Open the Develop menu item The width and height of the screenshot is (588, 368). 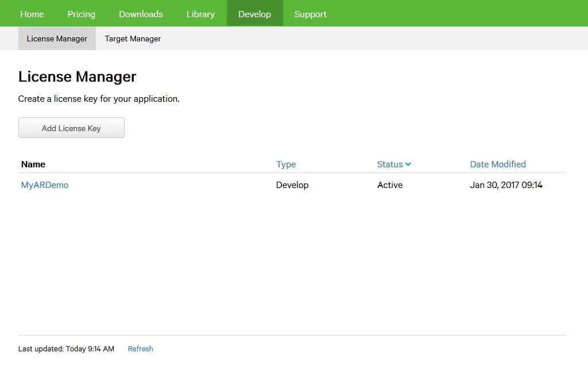coord(254,14)
